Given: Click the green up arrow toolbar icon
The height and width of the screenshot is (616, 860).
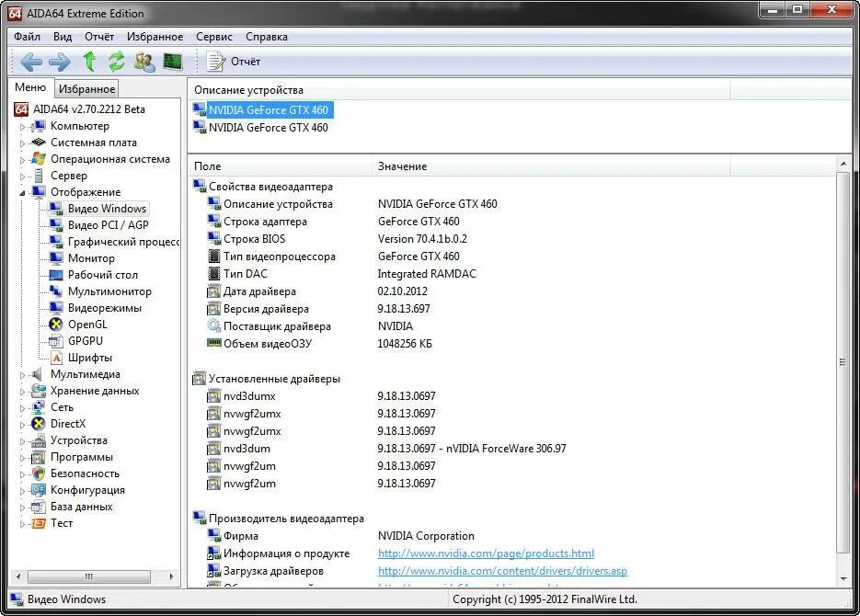Looking at the screenshot, I should click(88, 62).
